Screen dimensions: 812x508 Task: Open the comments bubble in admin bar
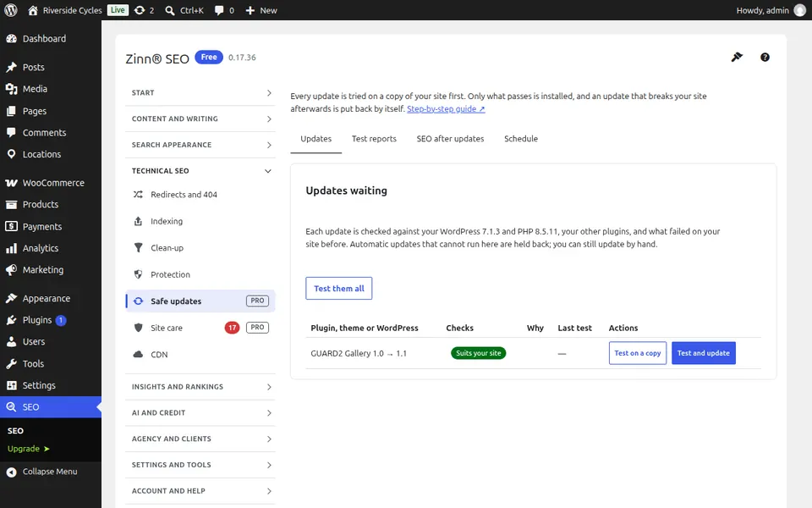[224, 10]
